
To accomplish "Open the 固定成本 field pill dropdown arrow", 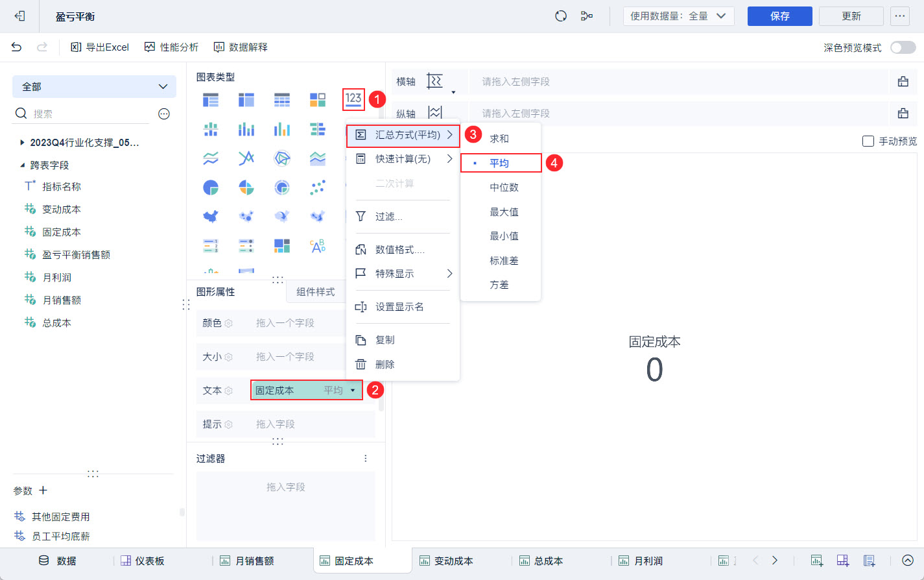I will coord(353,391).
